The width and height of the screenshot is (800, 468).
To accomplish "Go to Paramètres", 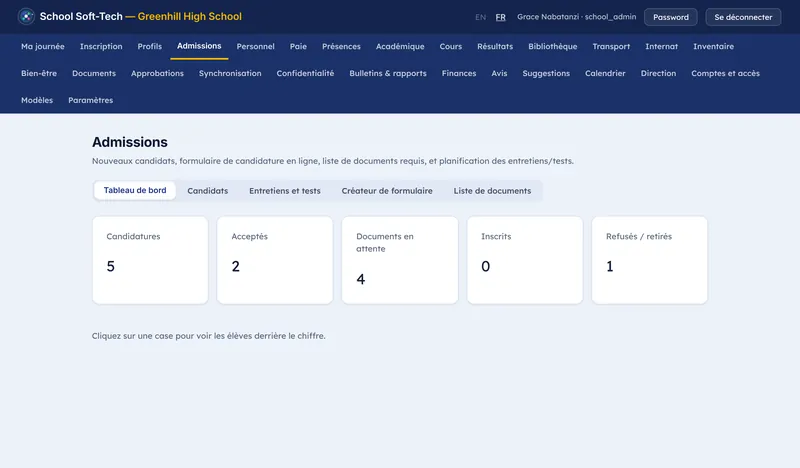I will [90, 101].
